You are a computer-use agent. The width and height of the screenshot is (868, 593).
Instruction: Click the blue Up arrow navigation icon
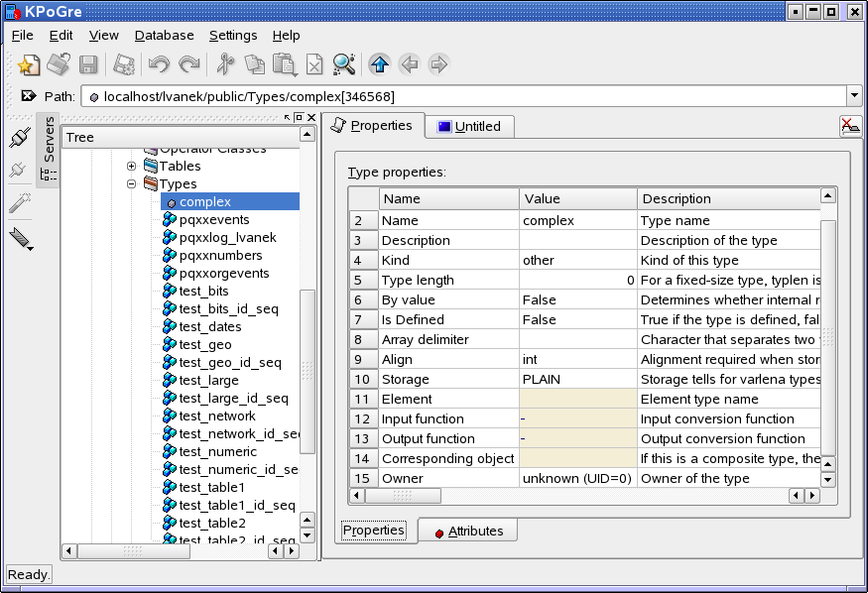tap(378, 65)
